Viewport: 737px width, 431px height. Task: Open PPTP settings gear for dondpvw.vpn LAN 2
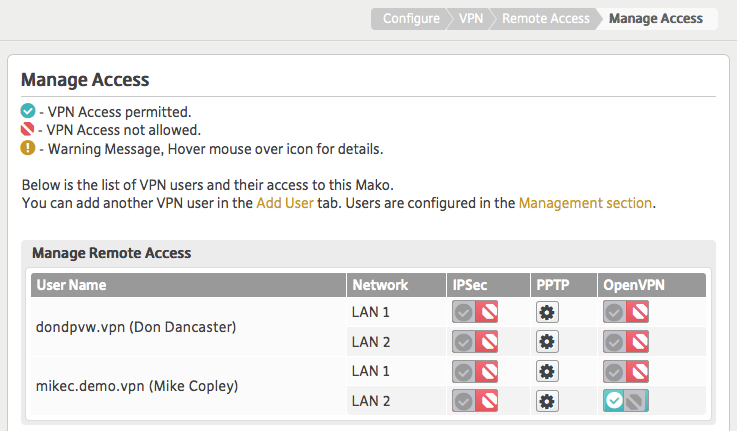[547, 342]
